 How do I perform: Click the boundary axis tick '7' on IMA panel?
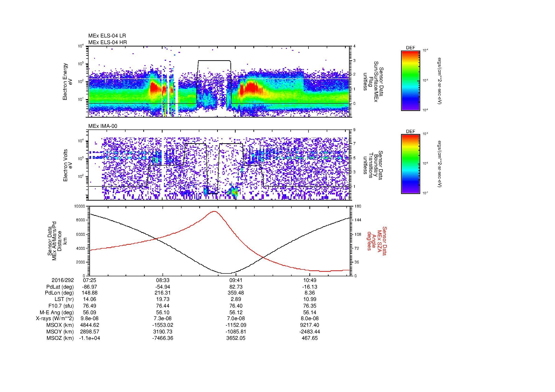(x=354, y=144)
